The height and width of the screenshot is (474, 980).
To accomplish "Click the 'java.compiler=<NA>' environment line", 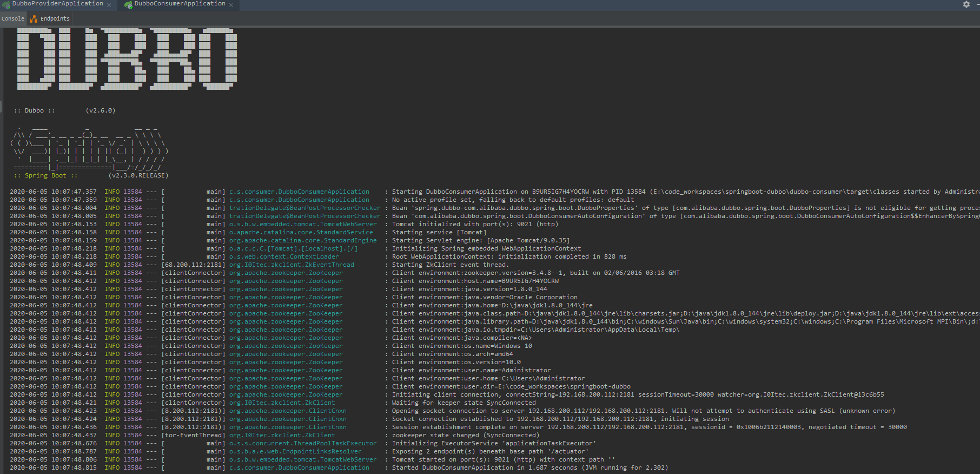I will click(462, 338).
